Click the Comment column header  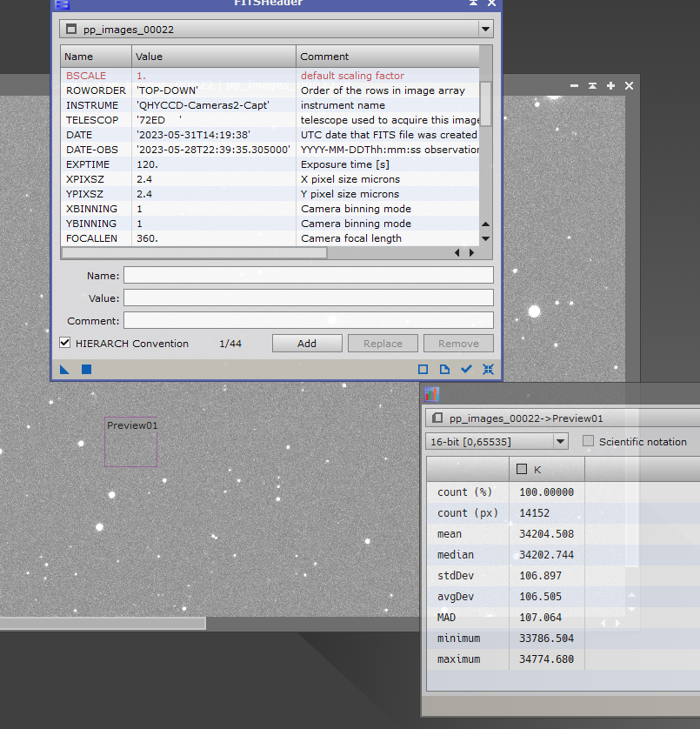pos(388,57)
